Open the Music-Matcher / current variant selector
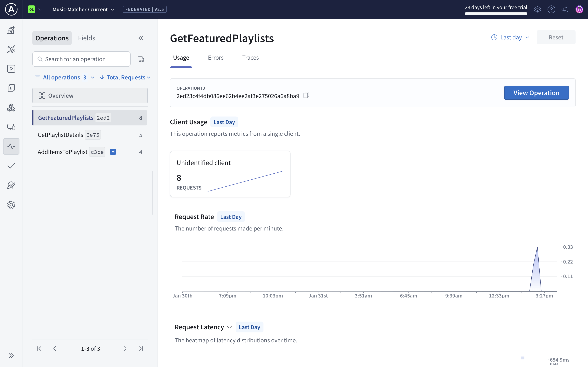588x367 pixels. (83, 9)
